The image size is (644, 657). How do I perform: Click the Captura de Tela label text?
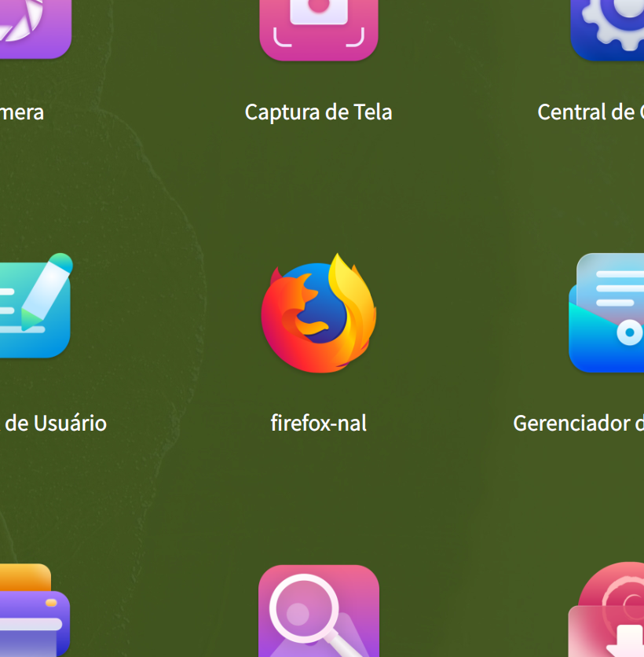[x=318, y=112]
